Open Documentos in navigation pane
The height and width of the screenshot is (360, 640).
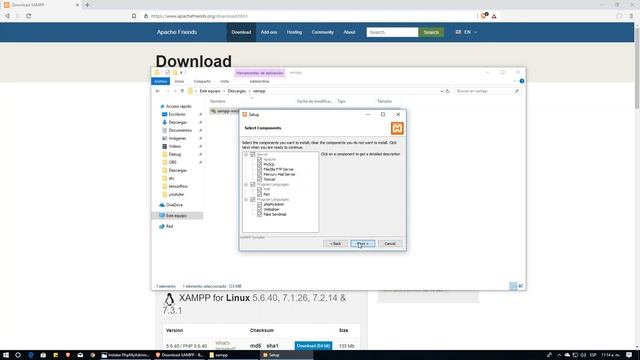point(180,130)
